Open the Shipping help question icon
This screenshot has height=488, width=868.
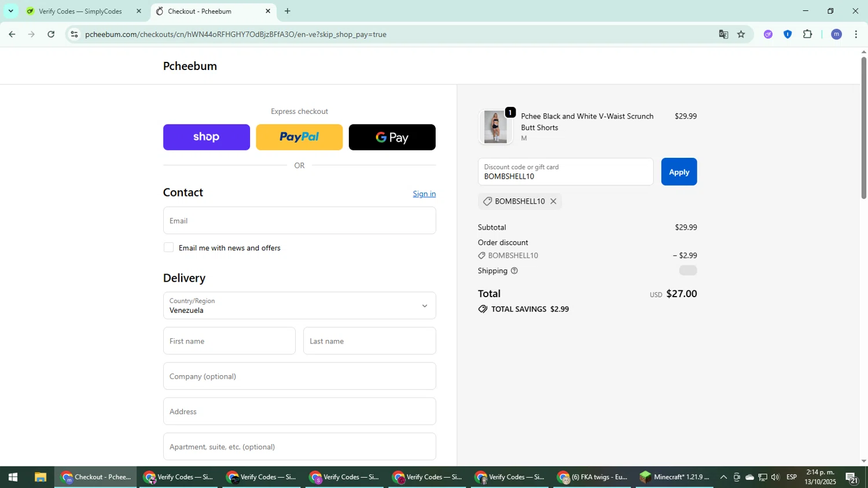coord(514,271)
